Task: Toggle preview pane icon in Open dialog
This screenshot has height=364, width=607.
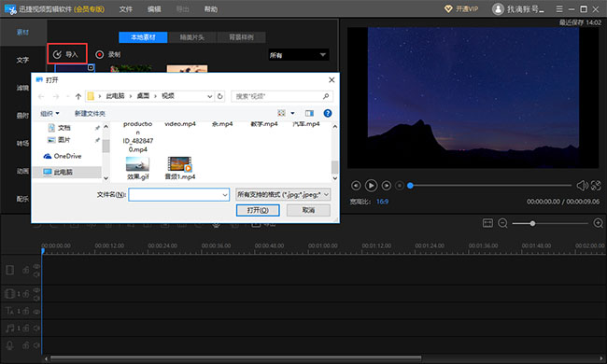Action: click(x=309, y=113)
